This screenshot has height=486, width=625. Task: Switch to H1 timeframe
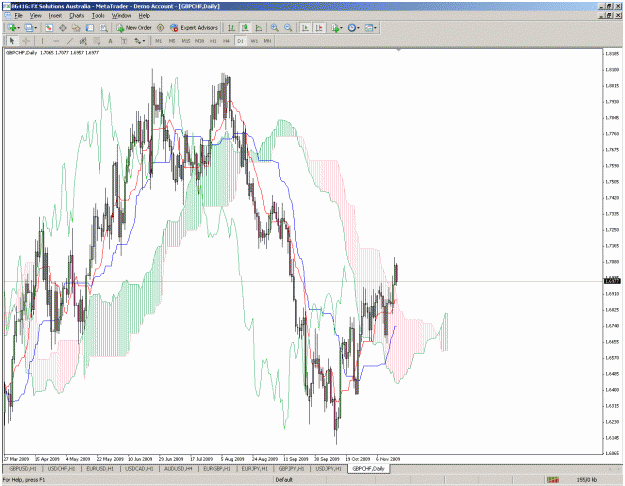(x=213, y=41)
